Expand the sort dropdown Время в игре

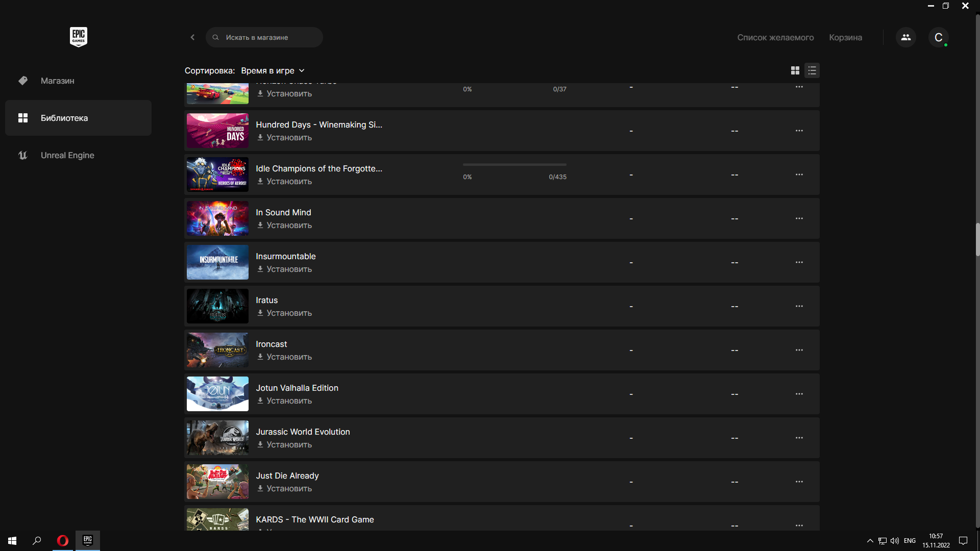click(x=273, y=70)
